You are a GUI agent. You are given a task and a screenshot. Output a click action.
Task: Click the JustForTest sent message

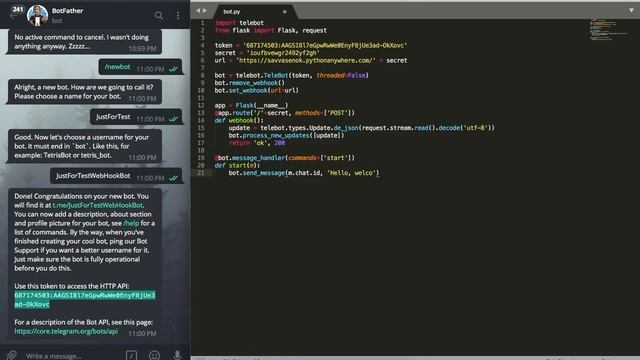tap(136, 117)
